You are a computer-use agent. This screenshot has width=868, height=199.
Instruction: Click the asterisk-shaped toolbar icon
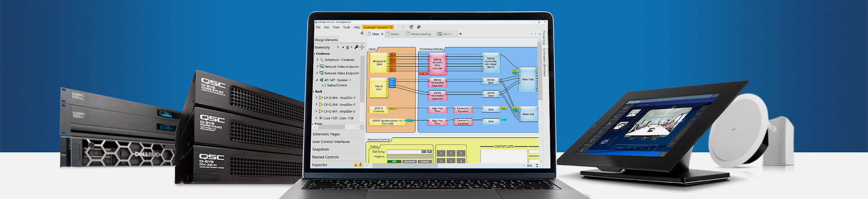(419, 27)
